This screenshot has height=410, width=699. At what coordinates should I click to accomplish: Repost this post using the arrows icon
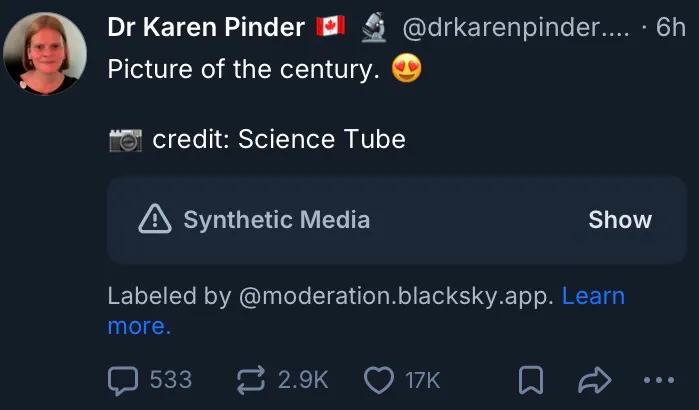click(x=248, y=379)
